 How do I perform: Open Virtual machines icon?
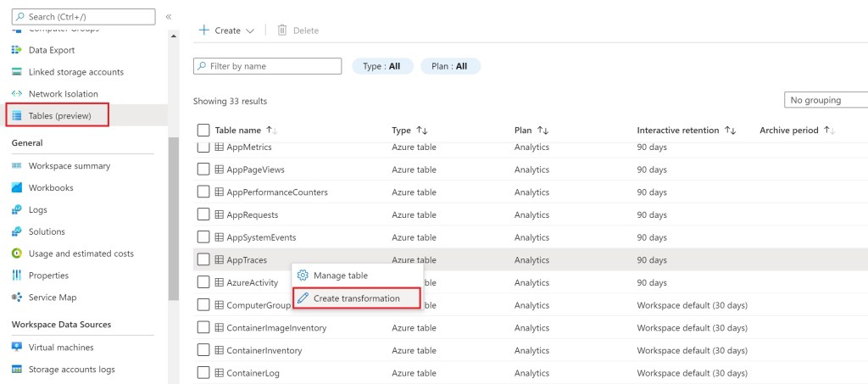click(x=17, y=348)
